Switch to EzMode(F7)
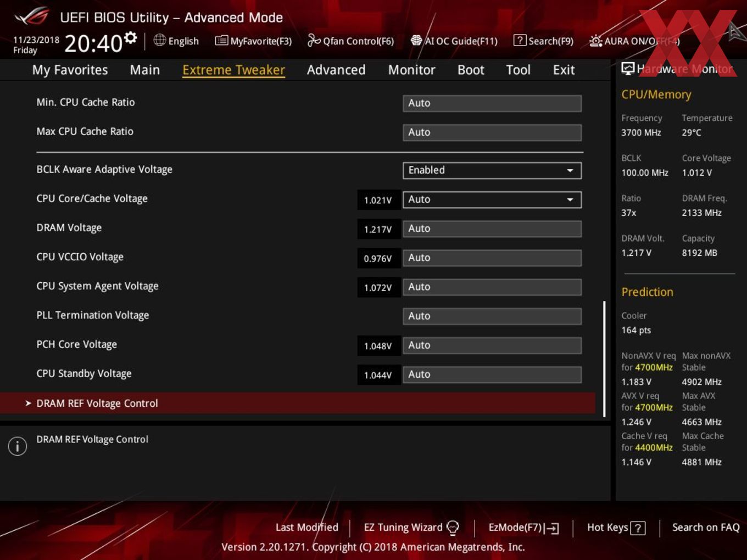The image size is (747, 560). [515, 527]
